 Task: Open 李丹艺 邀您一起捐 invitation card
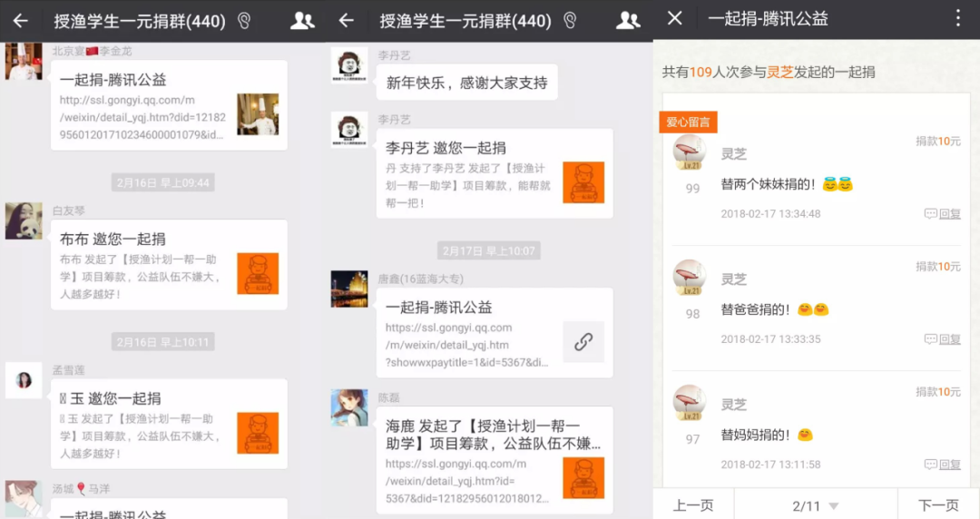tap(494, 172)
